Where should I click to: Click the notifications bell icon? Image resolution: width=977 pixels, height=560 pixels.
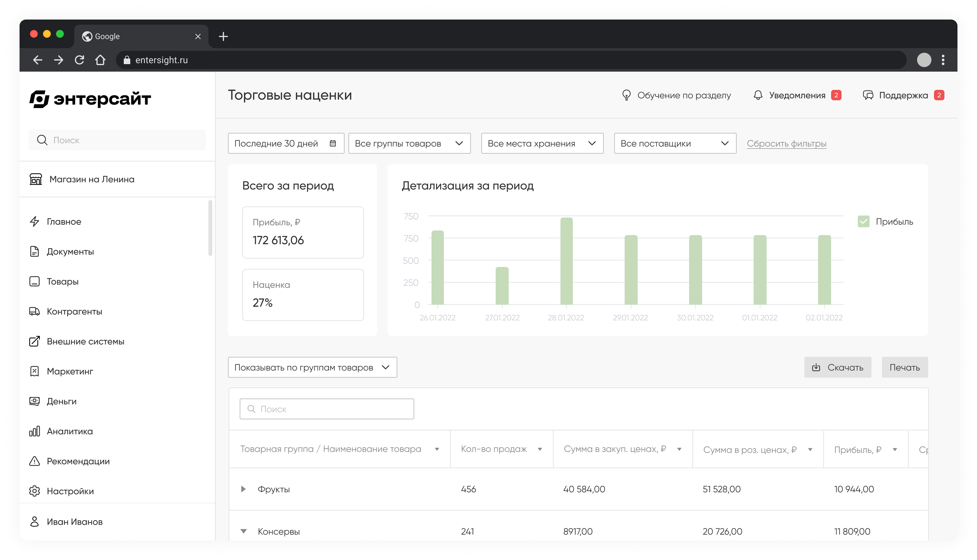[x=758, y=95]
